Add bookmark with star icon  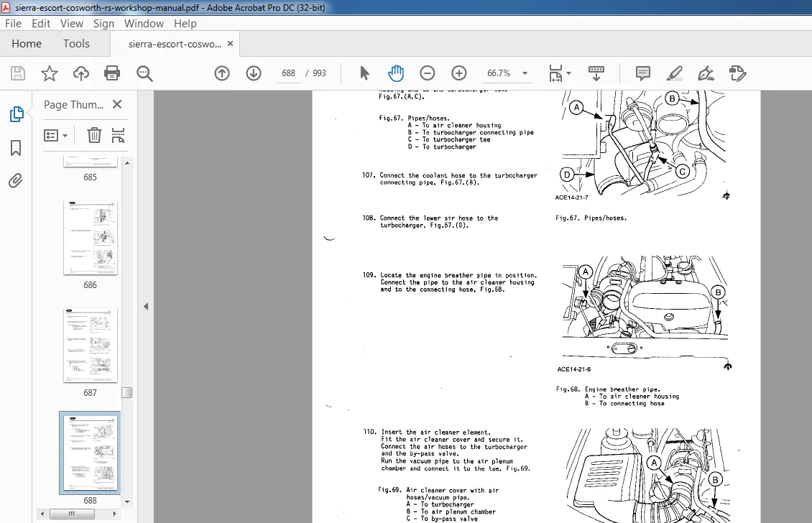tap(49, 73)
